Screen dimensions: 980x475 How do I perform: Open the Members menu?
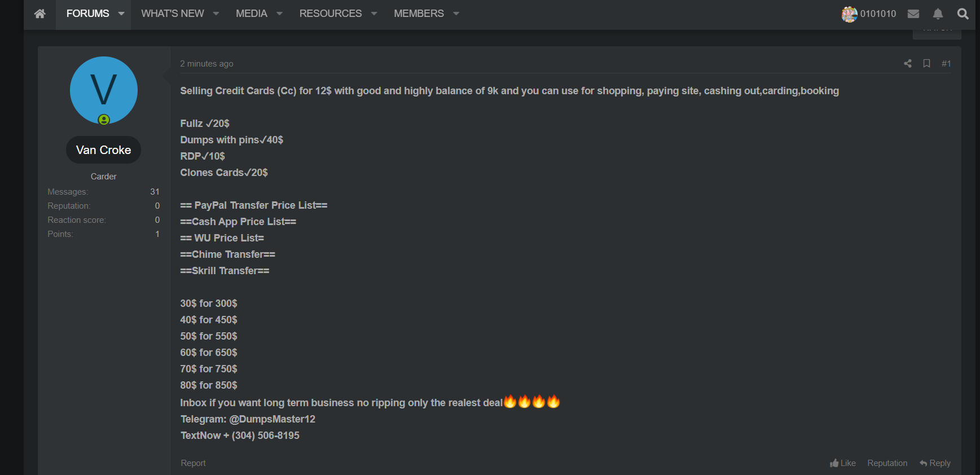tap(419, 14)
